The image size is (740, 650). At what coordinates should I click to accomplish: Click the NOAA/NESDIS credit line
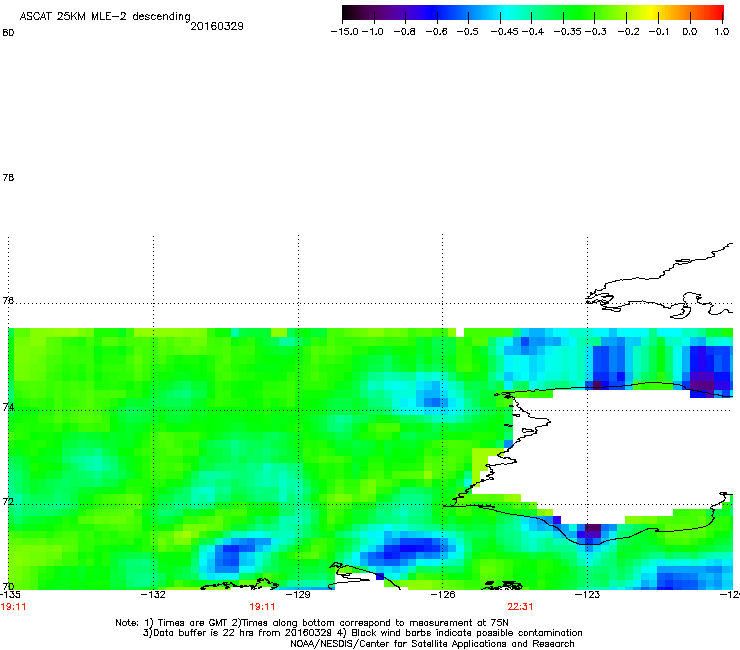[x=432, y=644]
